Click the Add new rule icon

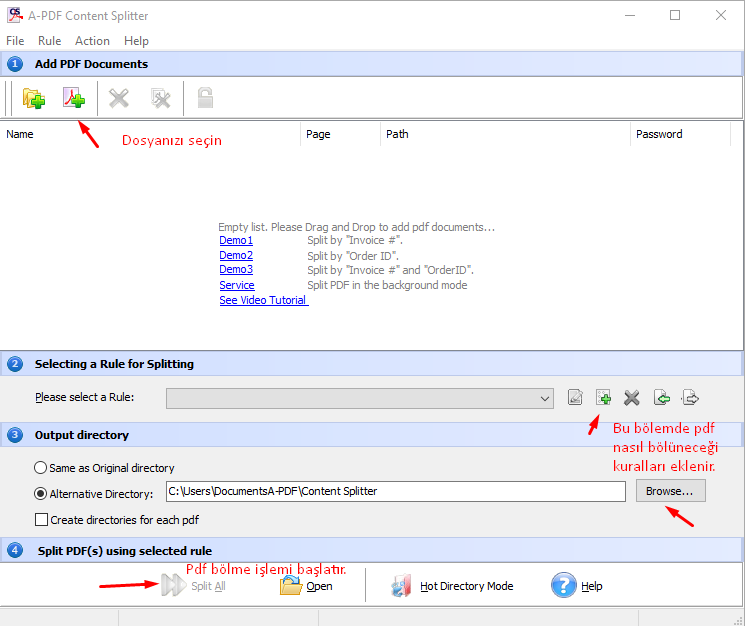tap(603, 397)
